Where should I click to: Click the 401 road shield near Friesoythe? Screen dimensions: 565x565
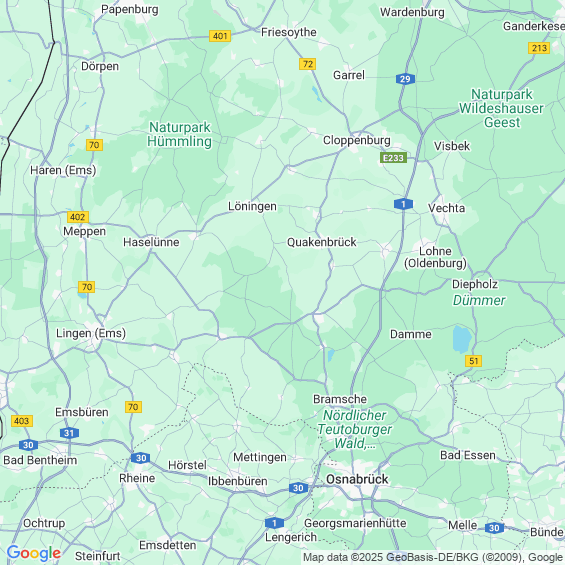[x=220, y=36]
